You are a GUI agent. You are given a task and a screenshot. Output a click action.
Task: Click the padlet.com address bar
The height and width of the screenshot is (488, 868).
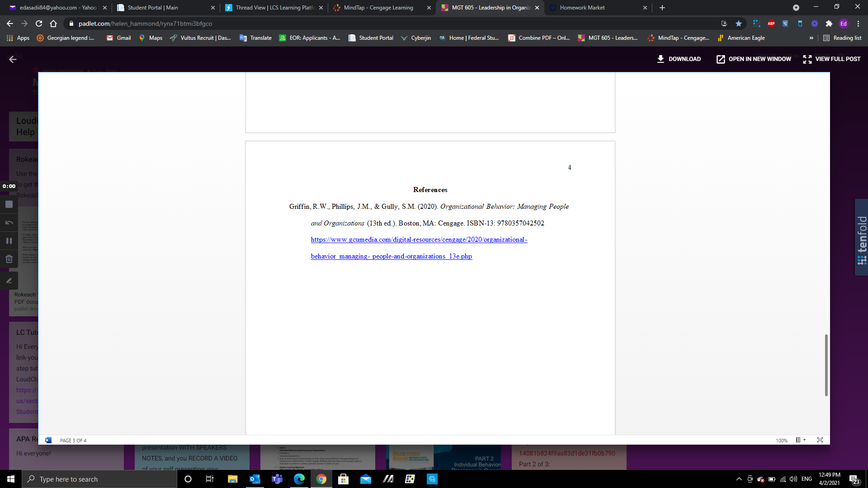pyautogui.click(x=389, y=23)
